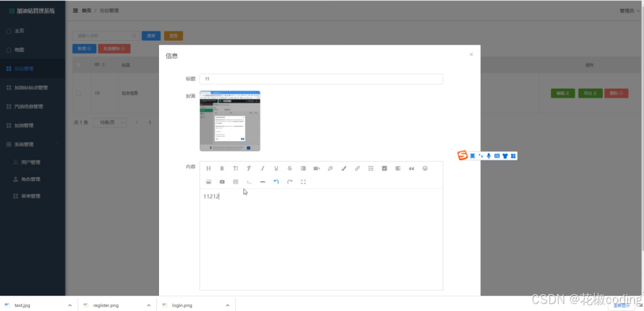The width and height of the screenshot is (644, 311).
Task: Open 主页 in the sidebar
Action: [x=33, y=31]
